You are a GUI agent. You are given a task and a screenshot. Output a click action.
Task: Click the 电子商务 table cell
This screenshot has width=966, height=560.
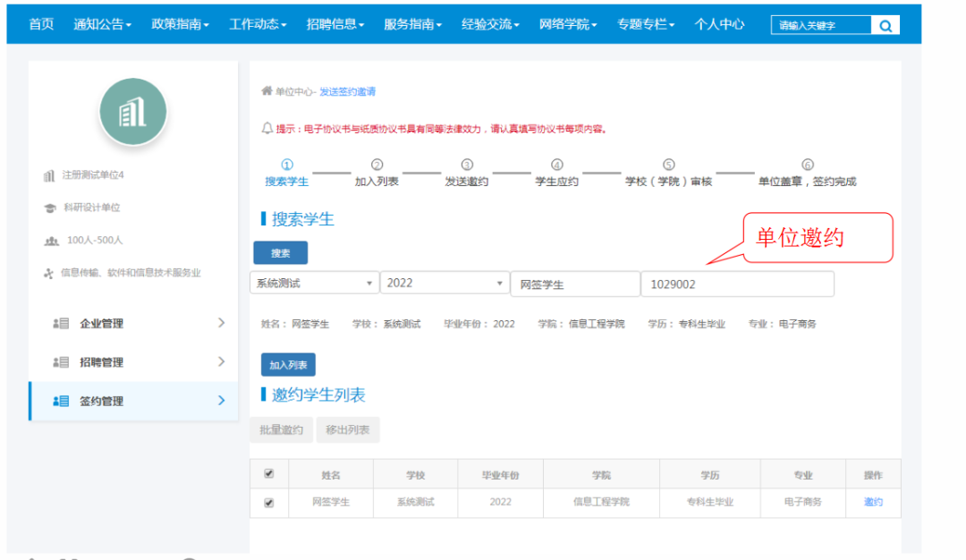802,502
